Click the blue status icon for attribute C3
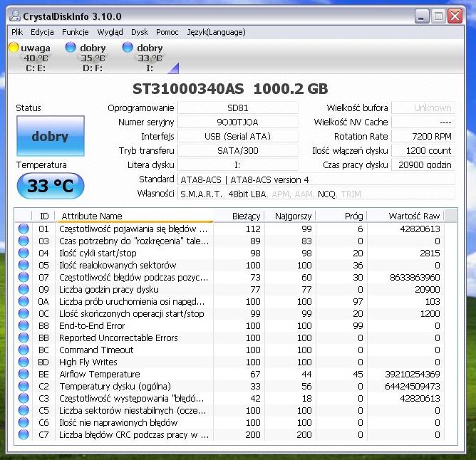476x460 pixels. coord(24,398)
